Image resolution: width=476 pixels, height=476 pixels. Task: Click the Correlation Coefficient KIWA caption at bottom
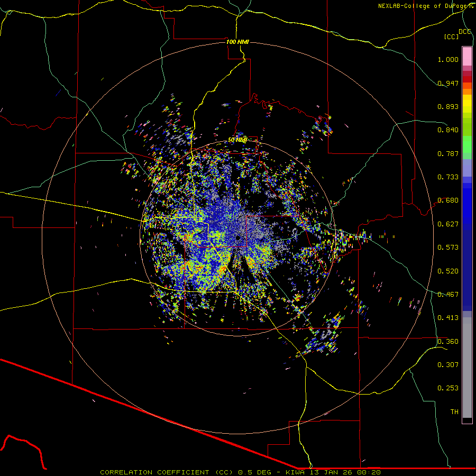tap(240, 472)
